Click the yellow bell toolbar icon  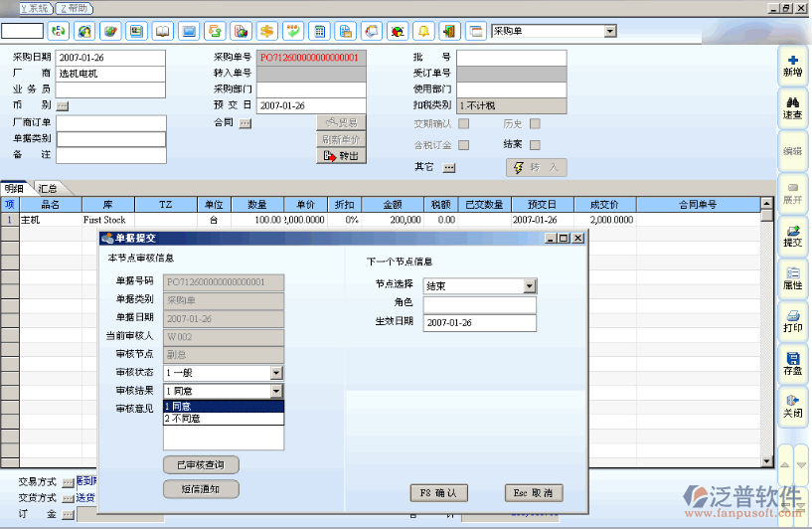click(422, 31)
